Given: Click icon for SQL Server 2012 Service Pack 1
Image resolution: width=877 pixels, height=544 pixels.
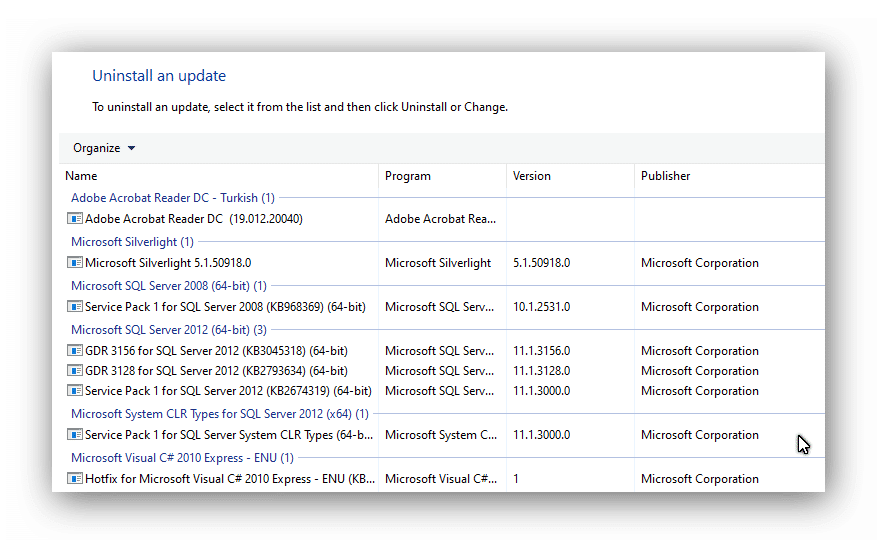Looking at the screenshot, I should point(75,391).
